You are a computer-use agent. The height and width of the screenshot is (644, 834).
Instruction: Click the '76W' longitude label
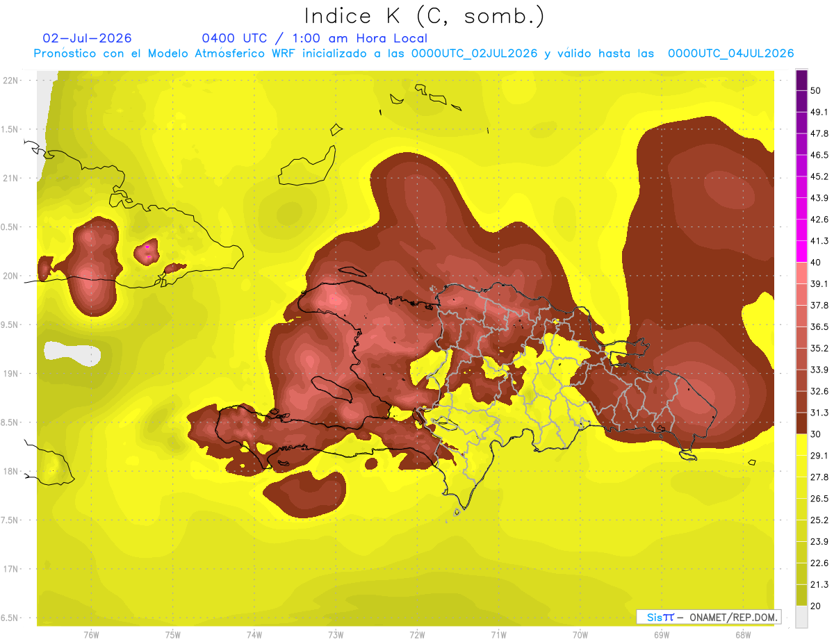pyautogui.click(x=91, y=635)
